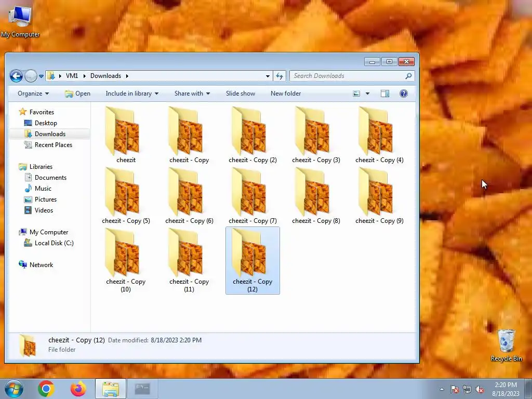Open the recent pages dropdown arrow
This screenshot has width=532, height=399.
tap(41, 76)
